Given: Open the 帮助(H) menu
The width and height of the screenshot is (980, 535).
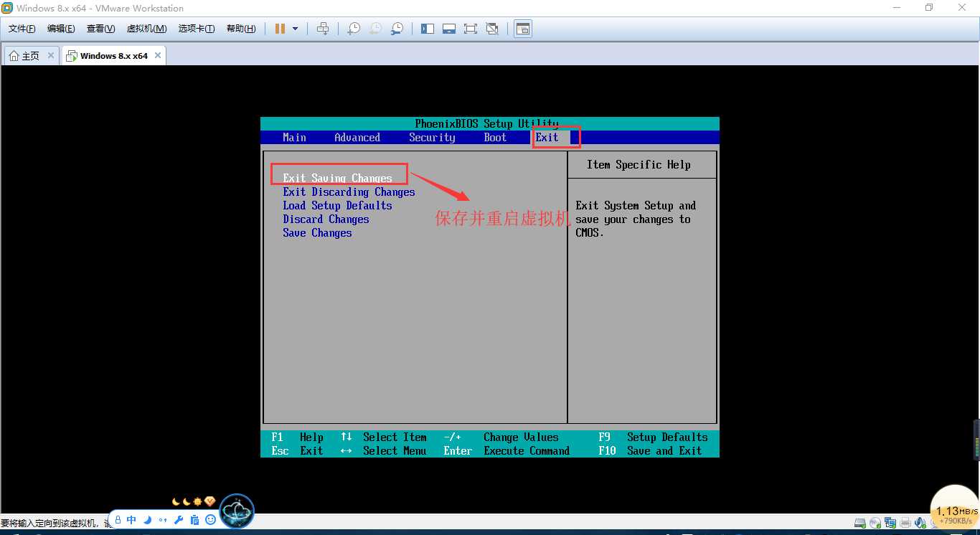Looking at the screenshot, I should tap(241, 29).
